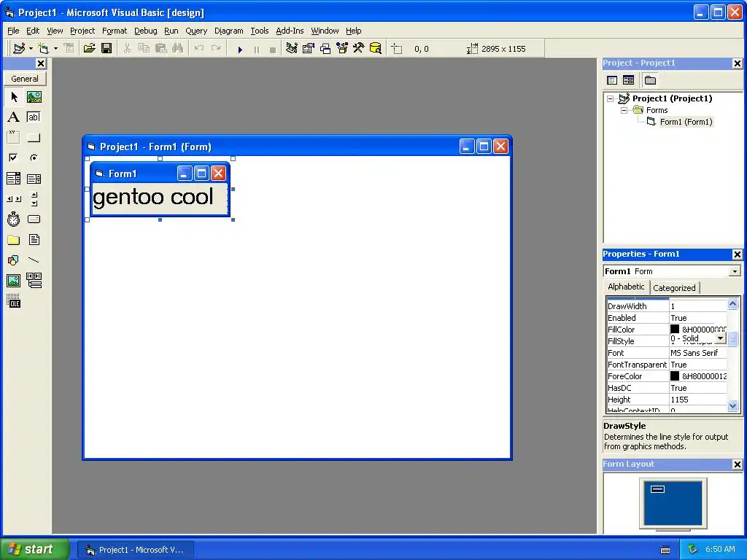
Task: Open Form Layout Window toolbar icon
Action: [325, 49]
